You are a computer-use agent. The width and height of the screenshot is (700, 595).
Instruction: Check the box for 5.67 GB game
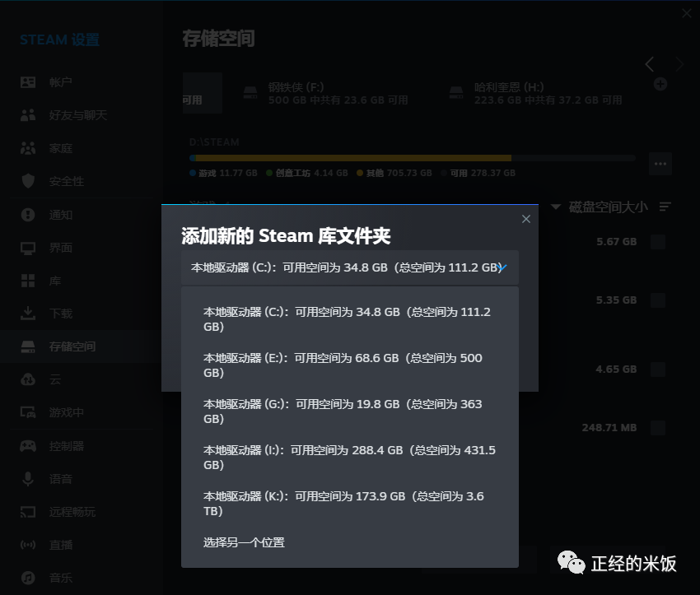pyautogui.click(x=658, y=242)
